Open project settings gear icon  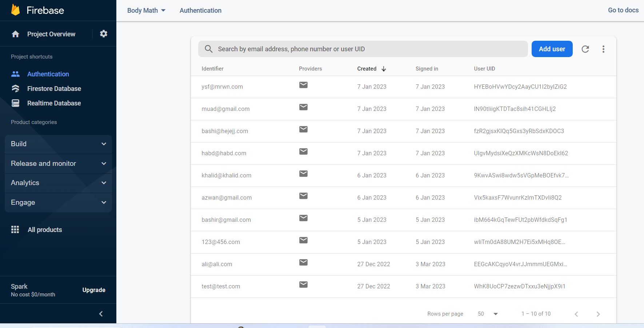(104, 33)
